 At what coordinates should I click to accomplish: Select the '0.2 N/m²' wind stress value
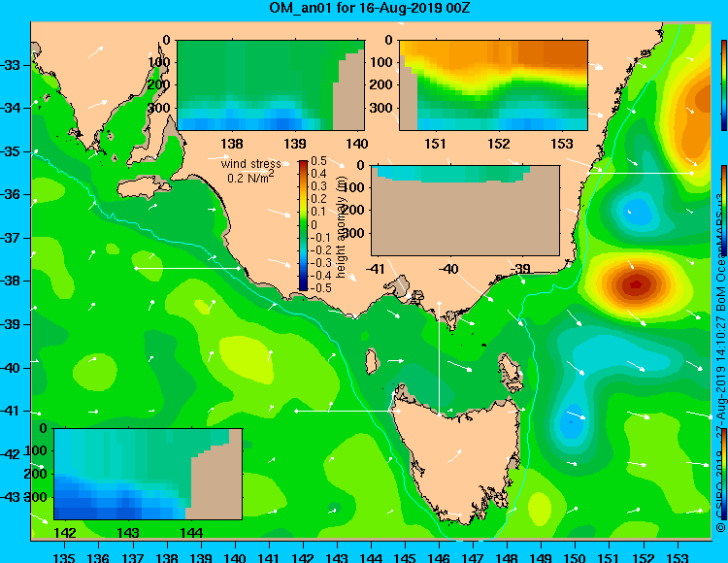tap(250, 177)
